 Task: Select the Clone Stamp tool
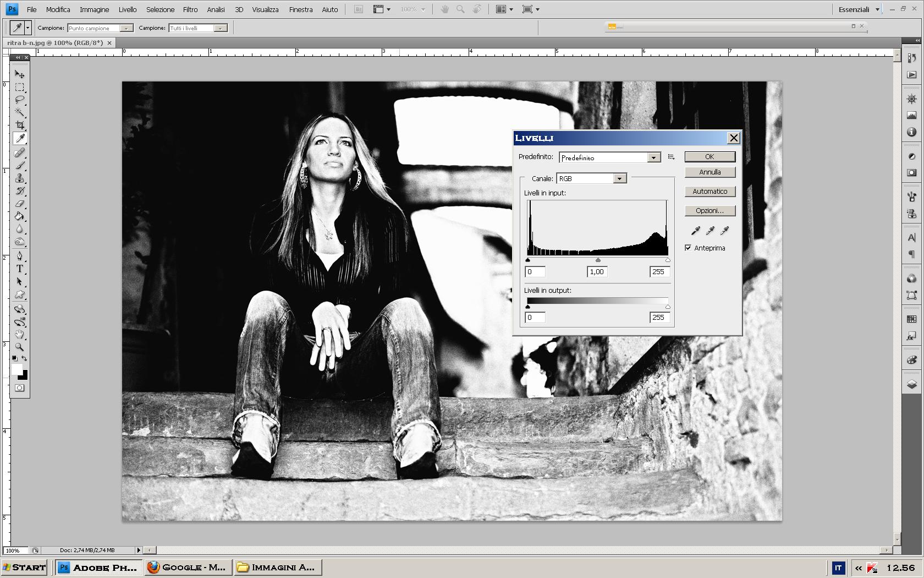pyautogui.click(x=20, y=178)
